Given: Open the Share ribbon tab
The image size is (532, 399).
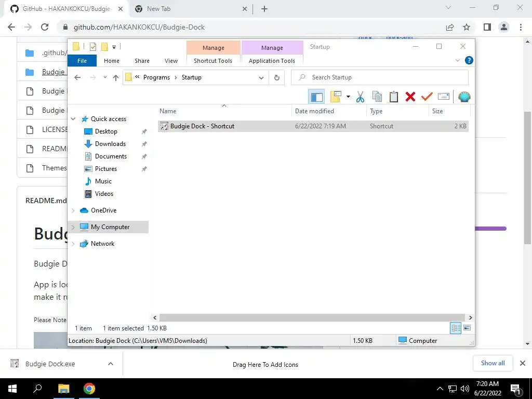Looking at the screenshot, I should pos(142,61).
